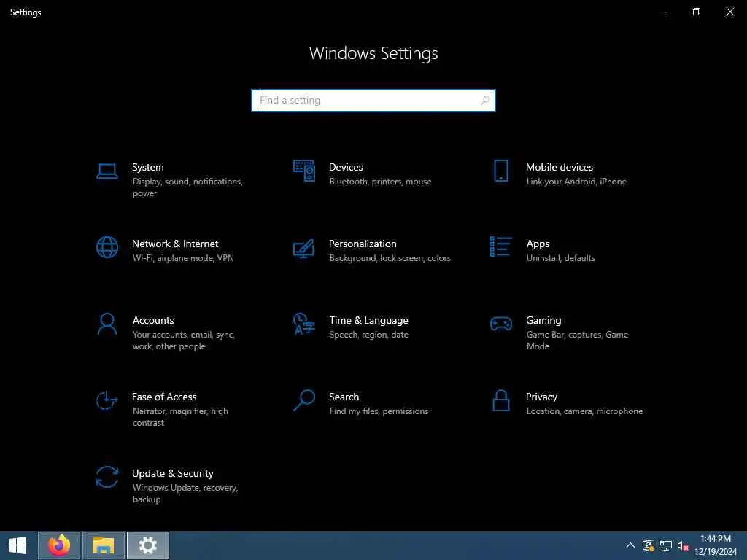
Task: Open the network status tray icon
Action: [x=666, y=545]
